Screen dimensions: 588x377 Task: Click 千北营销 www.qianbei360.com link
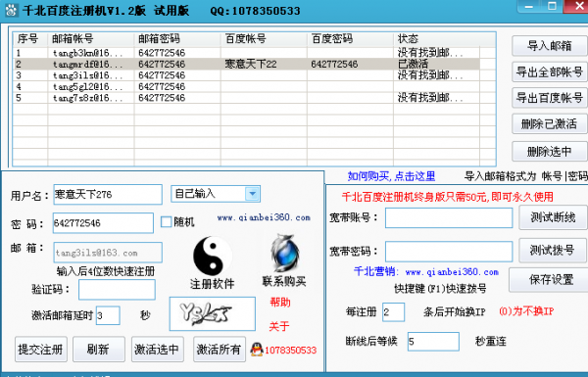(x=426, y=271)
